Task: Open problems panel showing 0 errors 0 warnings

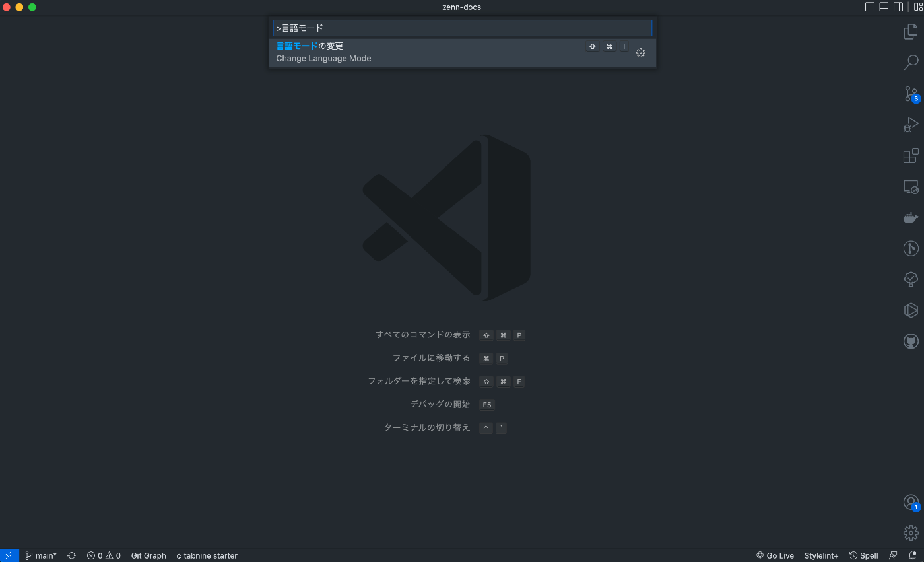Action: coord(104,555)
